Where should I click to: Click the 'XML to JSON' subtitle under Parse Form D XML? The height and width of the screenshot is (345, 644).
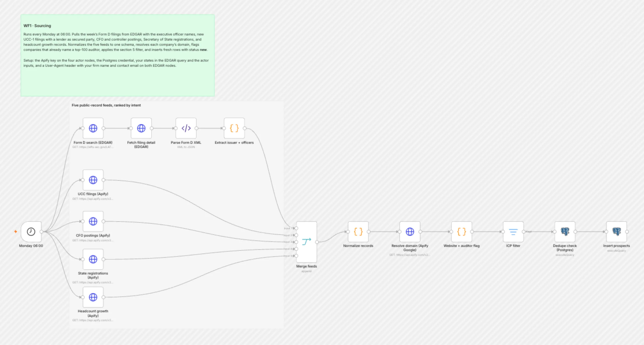[x=186, y=147]
